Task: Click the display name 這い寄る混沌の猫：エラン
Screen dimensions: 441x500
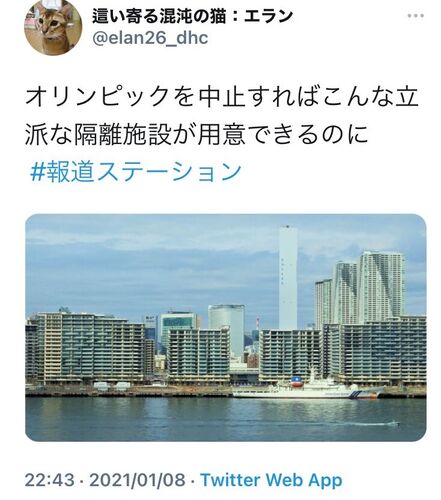Action: click(x=192, y=16)
